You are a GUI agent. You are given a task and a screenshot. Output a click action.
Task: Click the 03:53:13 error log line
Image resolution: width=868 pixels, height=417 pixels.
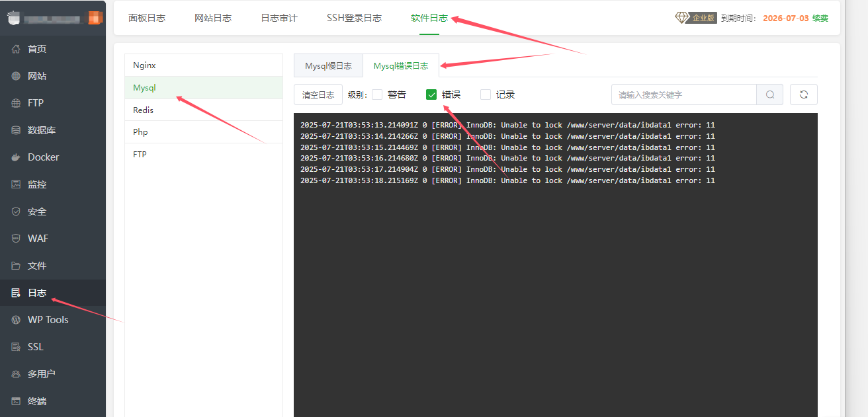click(x=507, y=125)
